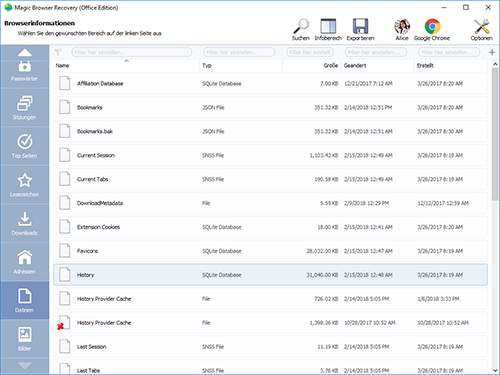Open the Optionen settings tools
The height and width of the screenshot is (375, 500).
[x=481, y=29]
